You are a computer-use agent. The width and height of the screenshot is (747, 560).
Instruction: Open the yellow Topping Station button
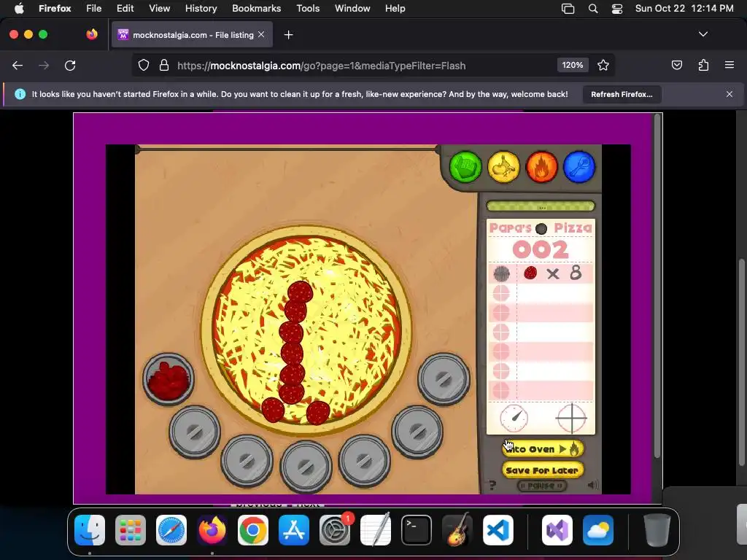(503, 167)
